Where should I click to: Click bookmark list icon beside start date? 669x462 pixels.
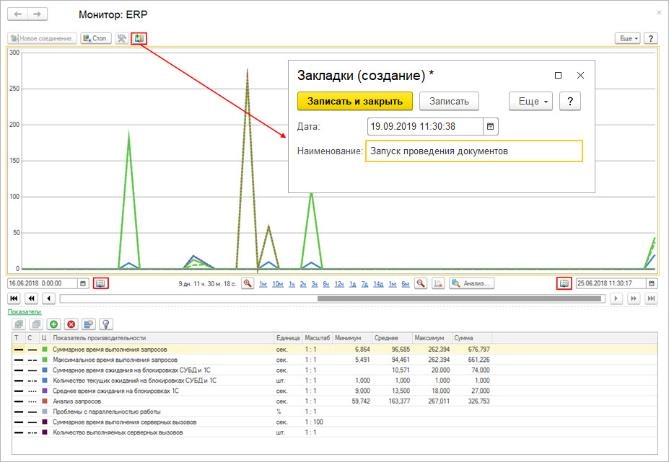click(x=100, y=284)
